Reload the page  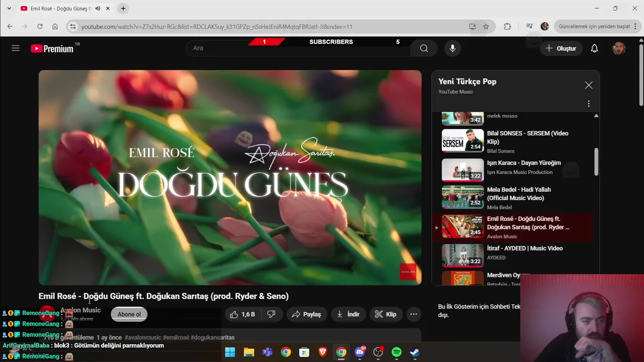click(40, 27)
